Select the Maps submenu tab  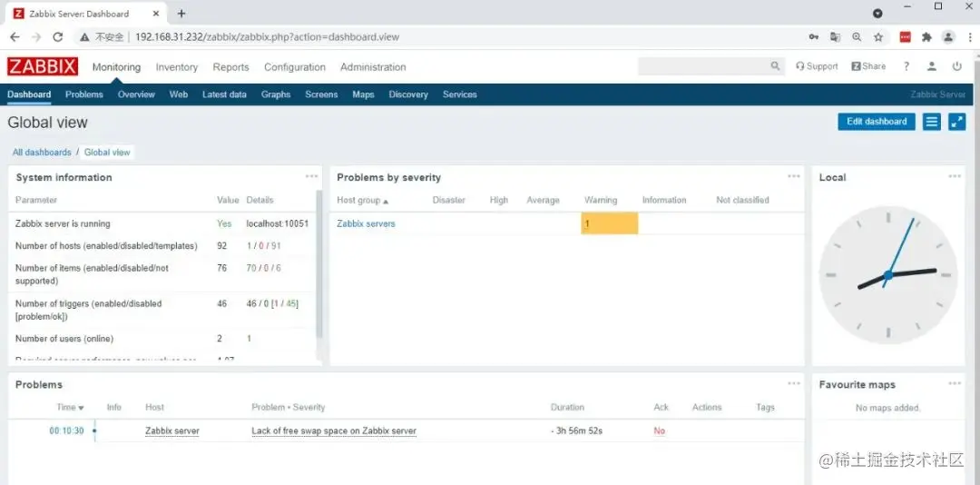pyautogui.click(x=363, y=94)
